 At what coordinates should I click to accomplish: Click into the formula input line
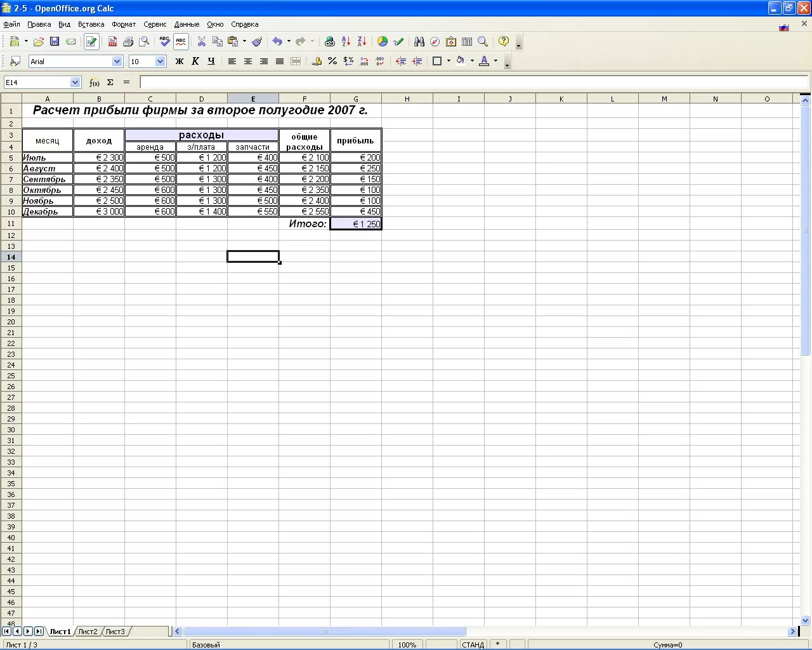coord(474,83)
